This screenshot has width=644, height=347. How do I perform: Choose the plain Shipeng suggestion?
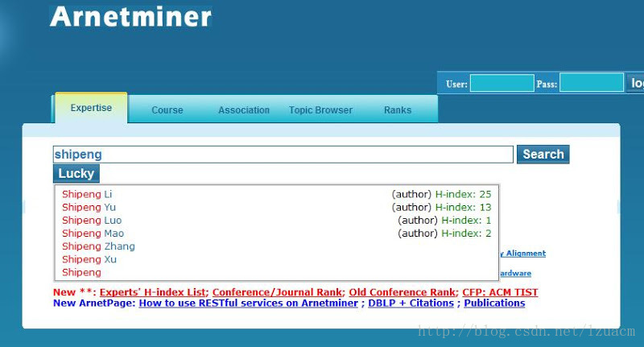pos(277,272)
